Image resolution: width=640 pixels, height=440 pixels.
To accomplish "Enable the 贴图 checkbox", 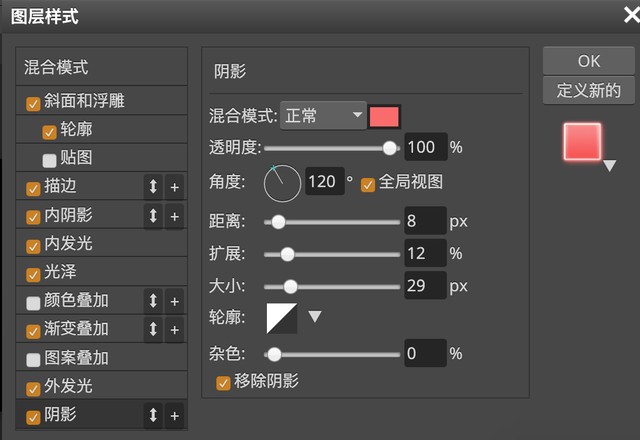I will tap(49, 159).
